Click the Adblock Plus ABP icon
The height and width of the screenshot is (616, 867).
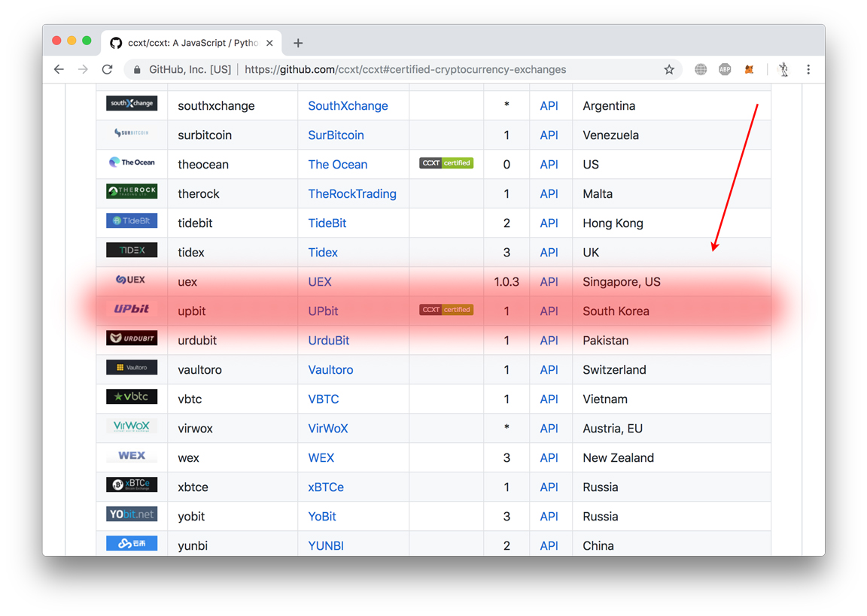(x=724, y=68)
